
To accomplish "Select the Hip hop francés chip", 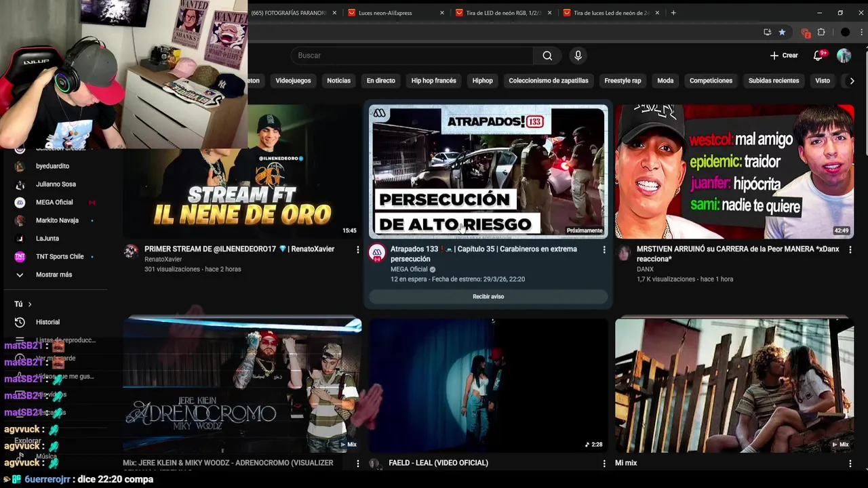I will tap(433, 81).
